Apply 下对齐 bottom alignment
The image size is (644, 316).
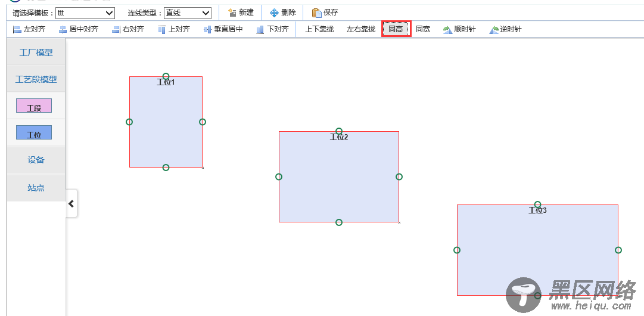pyautogui.click(x=272, y=29)
